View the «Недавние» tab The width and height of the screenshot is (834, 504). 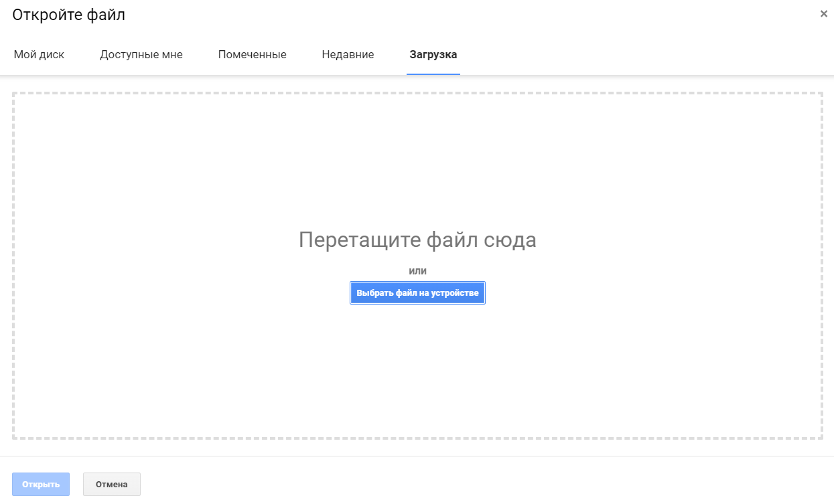click(347, 54)
